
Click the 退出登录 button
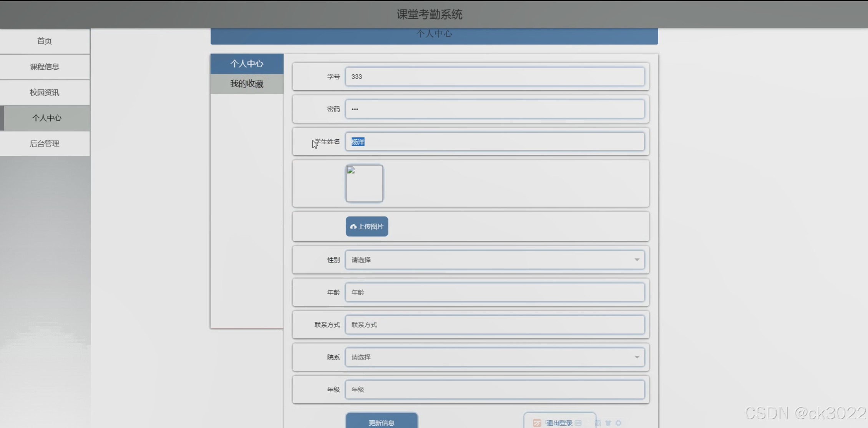tap(559, 423)
